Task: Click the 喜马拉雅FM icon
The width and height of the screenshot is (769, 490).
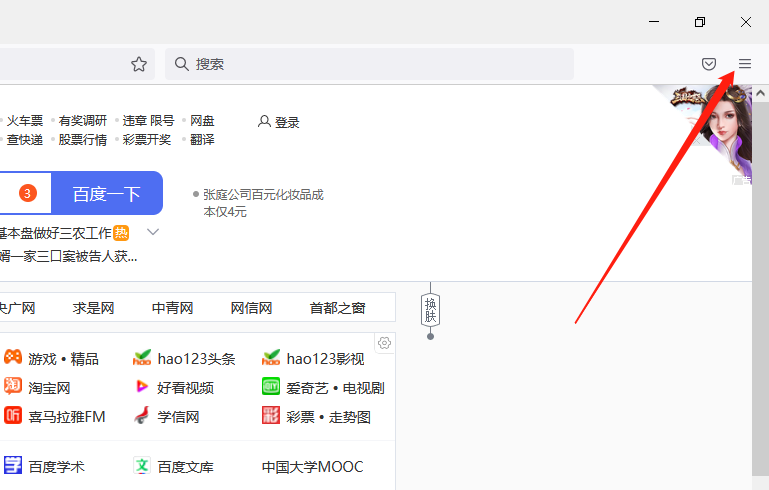Action: coord(13,415)
